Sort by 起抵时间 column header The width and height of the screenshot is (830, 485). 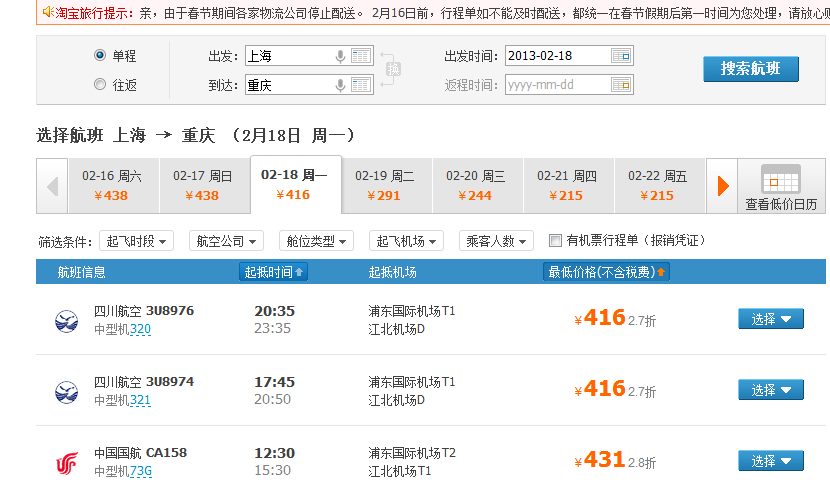273,272
